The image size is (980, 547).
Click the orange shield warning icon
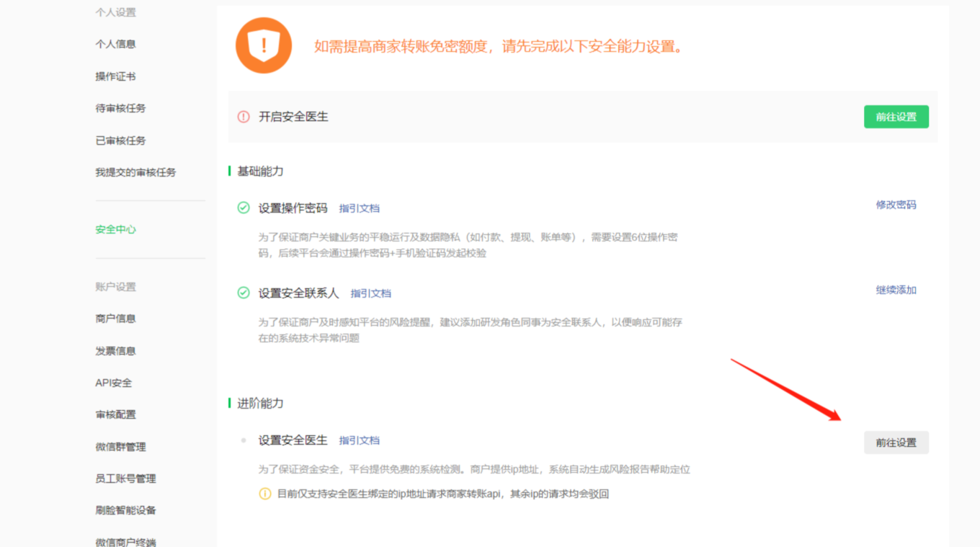[264, 45]
